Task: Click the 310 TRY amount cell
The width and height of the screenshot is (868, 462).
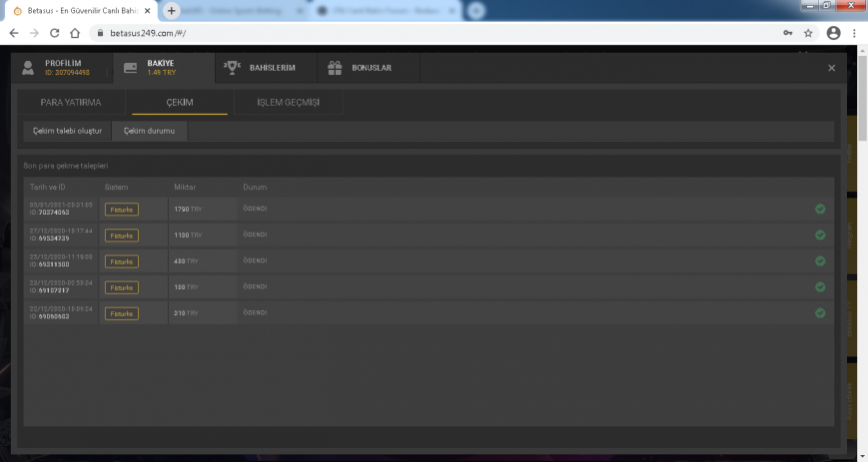Action: tap(203, 313)
